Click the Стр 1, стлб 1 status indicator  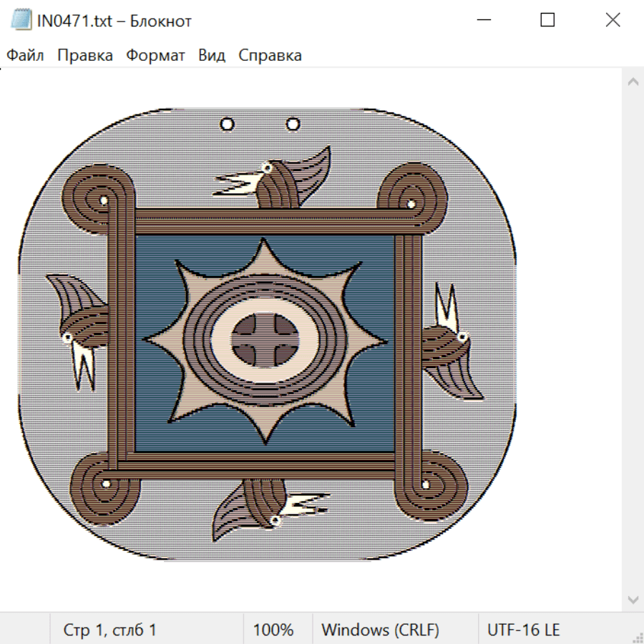tap(110, 630)
